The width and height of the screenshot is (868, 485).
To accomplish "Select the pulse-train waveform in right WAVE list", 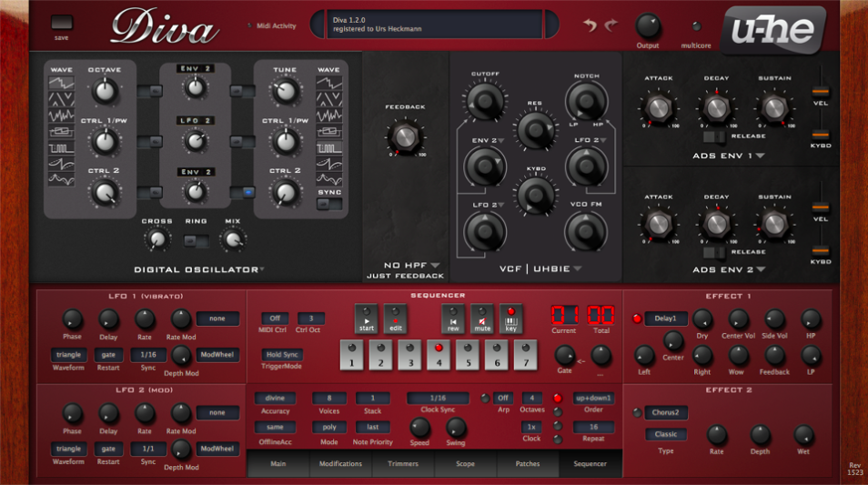I will pyautogui.click(x=328, y=147).
